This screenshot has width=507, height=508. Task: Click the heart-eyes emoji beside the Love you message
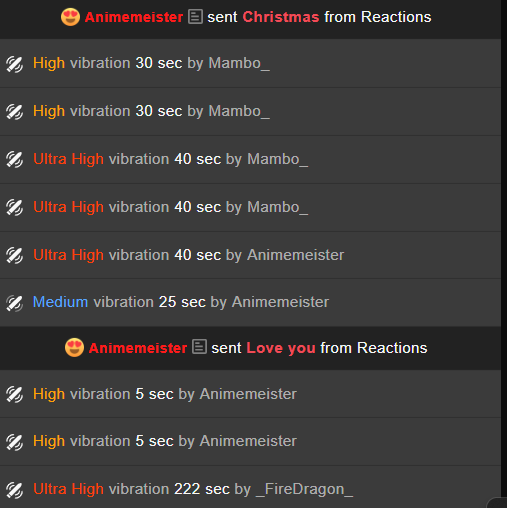pos(74,348)
